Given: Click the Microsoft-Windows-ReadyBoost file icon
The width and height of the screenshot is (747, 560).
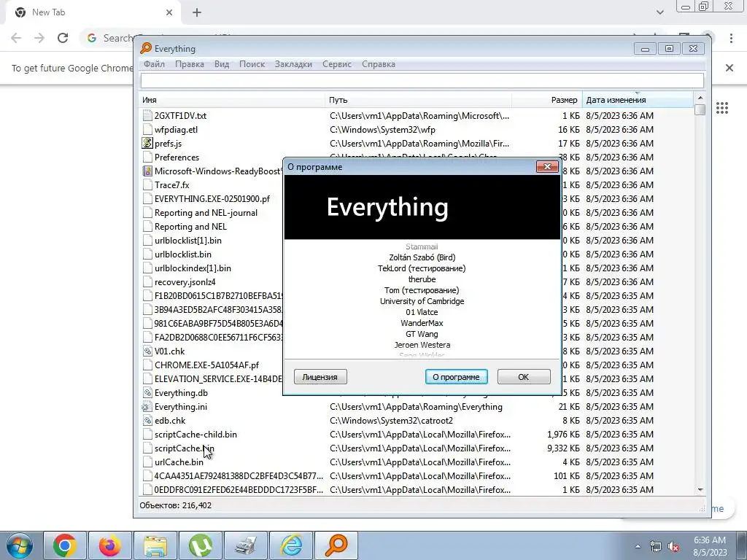Looking at the screenshot, I should pos(147,171).
